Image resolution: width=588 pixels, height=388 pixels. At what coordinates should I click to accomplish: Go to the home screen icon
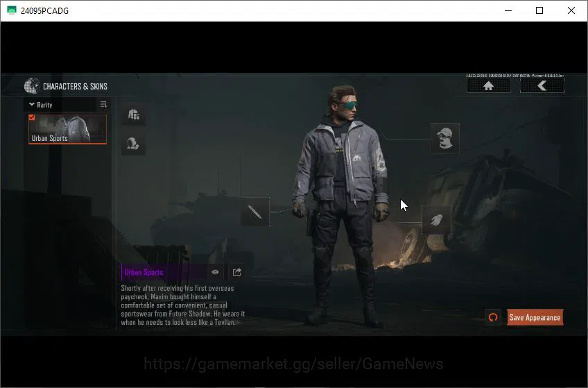pos(488,86)
